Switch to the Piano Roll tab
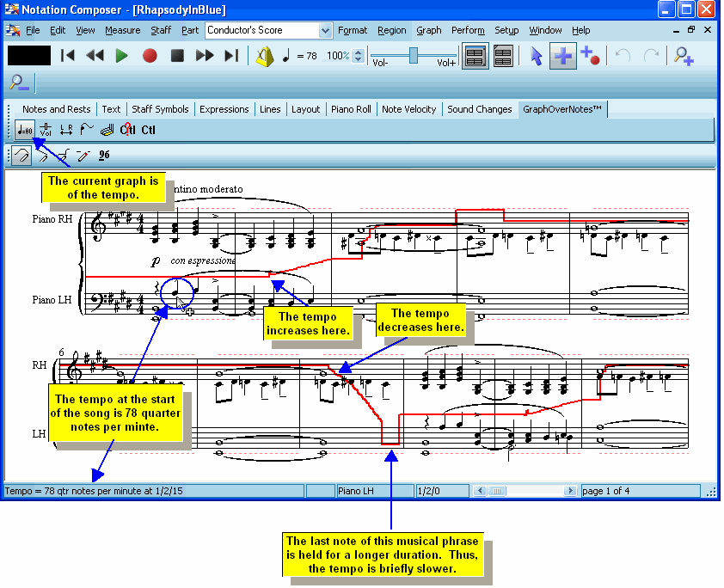The image size is (724, 588). [351, 109]
